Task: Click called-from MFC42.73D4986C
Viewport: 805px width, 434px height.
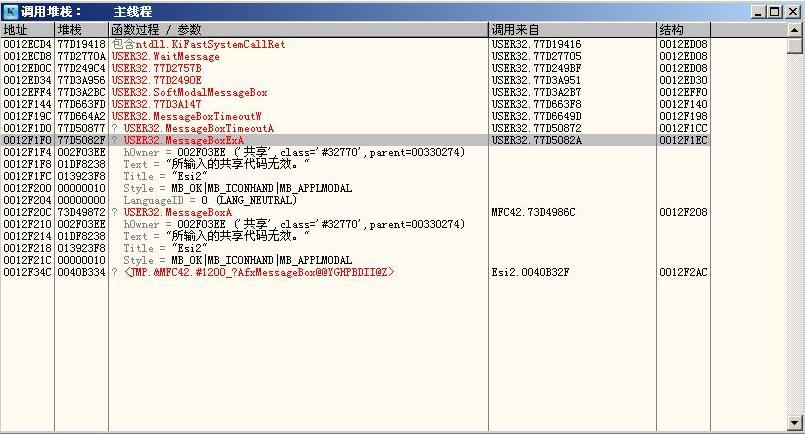Action: tap(533, 212)
